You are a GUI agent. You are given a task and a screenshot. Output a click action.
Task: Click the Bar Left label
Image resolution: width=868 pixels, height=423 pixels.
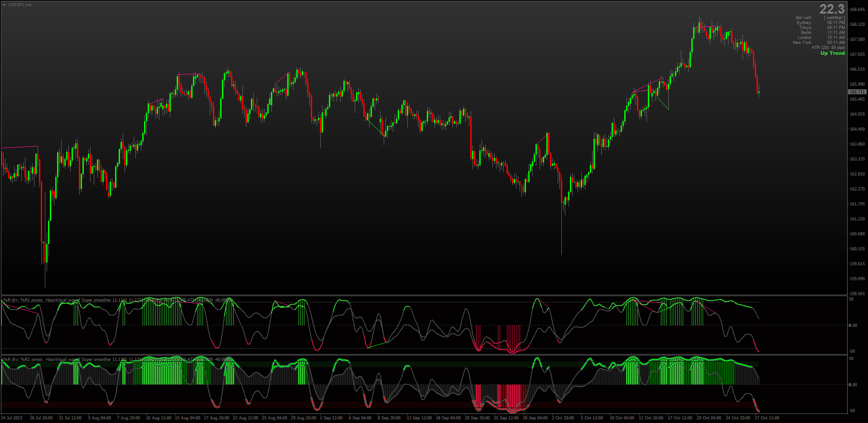pyautogui.click(x=804, y=18)
